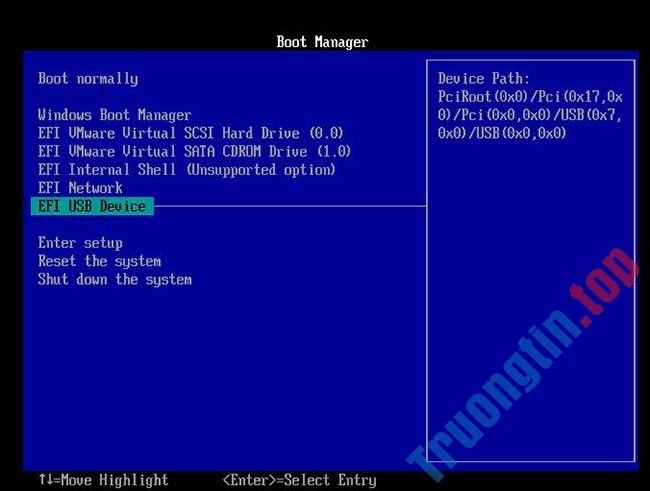
Task: Choose Reset the system
Action: pyautogui.click(x=99, y=261)
